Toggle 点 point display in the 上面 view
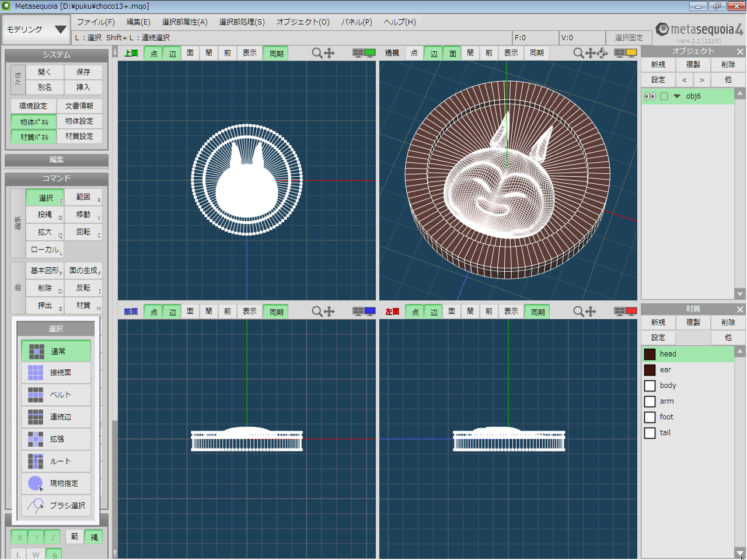The width and height of the screenshot is (747, 560). [x=154, y=53]
